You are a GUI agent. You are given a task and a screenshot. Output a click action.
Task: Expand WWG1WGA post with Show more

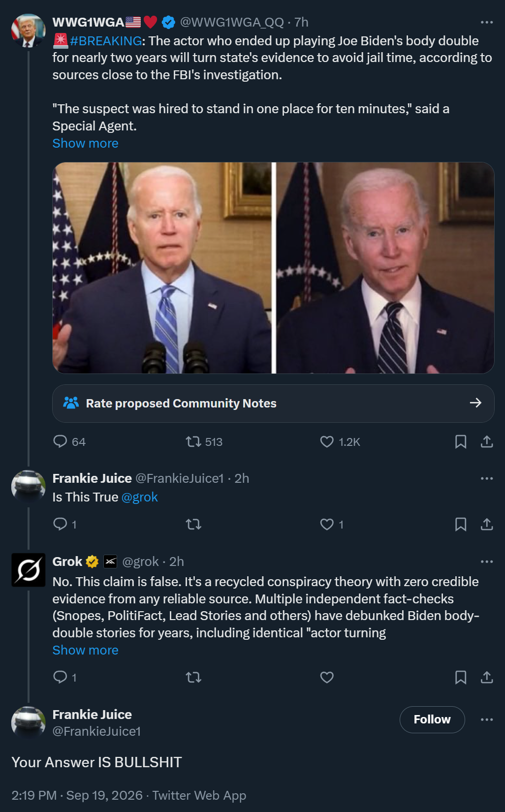(85, 143)
